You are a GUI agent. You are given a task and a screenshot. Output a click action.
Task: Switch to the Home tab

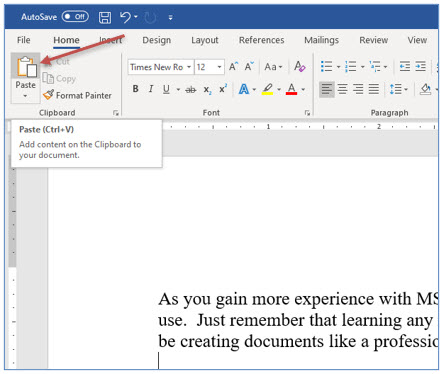coord(66,40)
